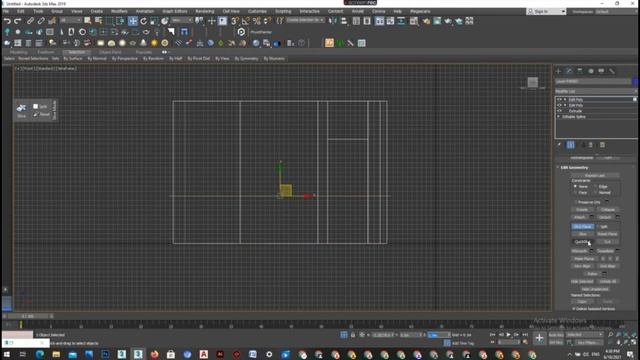The height and width of the screenshot is (360, 640).
Task: Toggle eye on the Extrude modifier
Action: [560, 111]
